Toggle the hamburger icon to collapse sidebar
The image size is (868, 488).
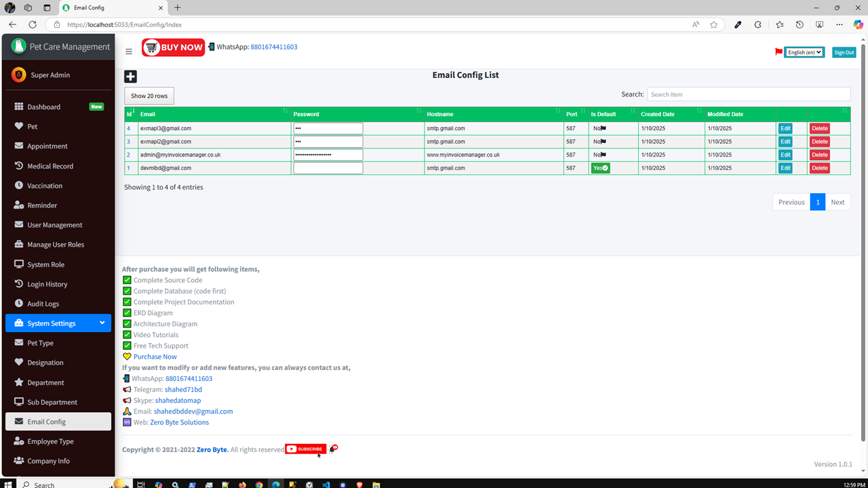[128, 50]
